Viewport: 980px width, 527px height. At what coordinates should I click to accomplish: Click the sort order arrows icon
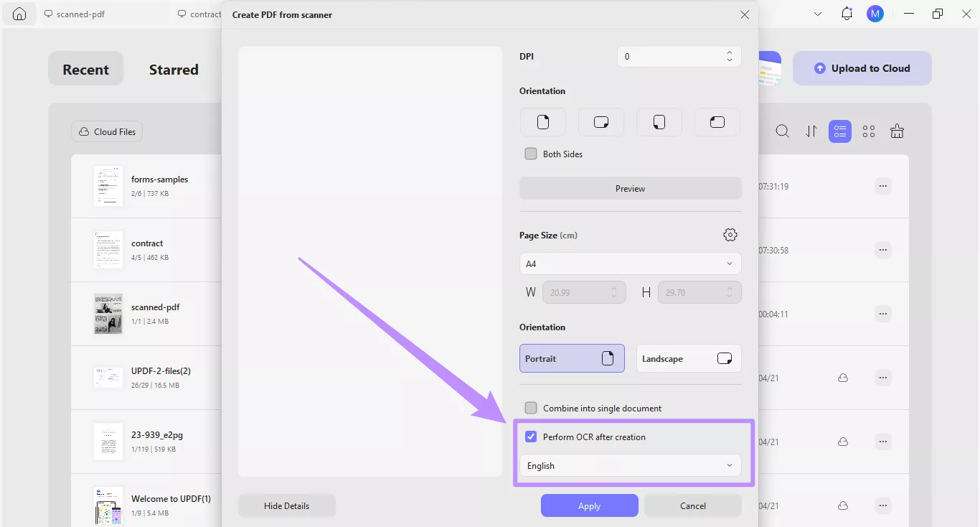(811, 131)
